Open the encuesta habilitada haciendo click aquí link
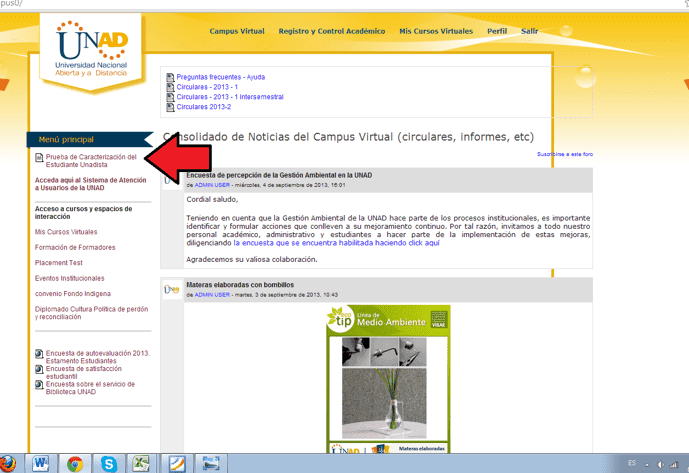Image resolution: width=689 pixels, height=473 pixels. pos(336,243)
